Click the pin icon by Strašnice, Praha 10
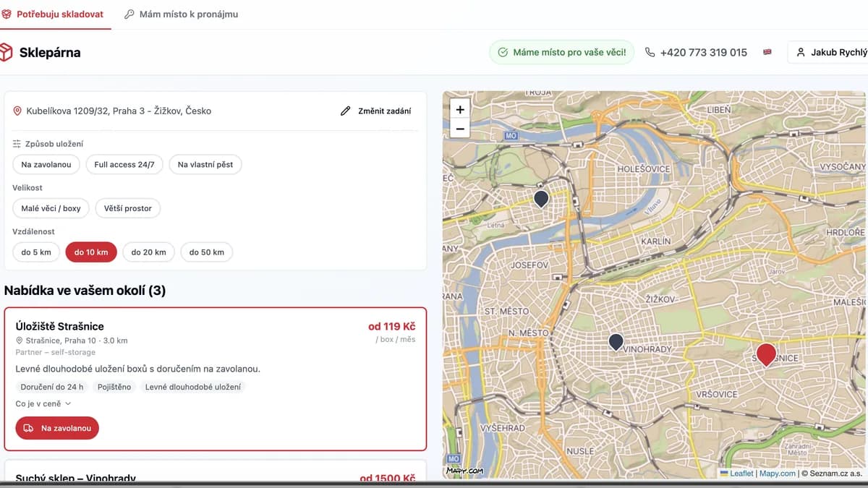 pos(20,341)
